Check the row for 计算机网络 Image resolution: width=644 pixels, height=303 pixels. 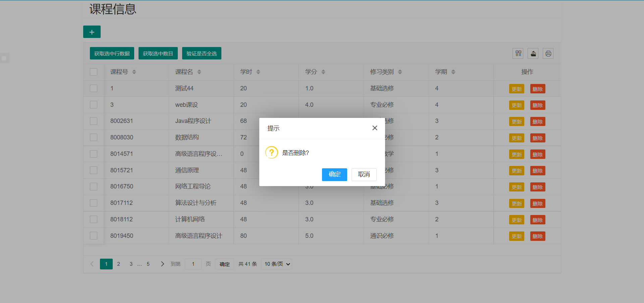click(x=94, y=219)
